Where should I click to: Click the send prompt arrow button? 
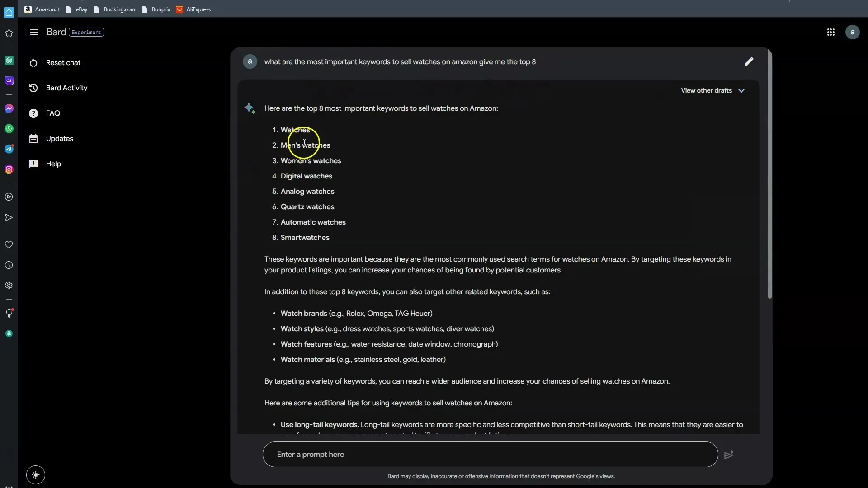729,454
